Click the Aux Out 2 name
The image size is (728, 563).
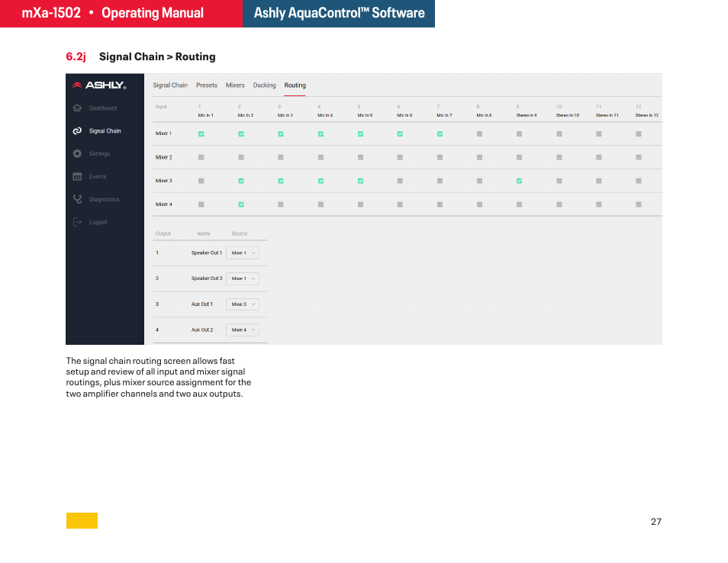pyautogui.click(x=202, y=330)
